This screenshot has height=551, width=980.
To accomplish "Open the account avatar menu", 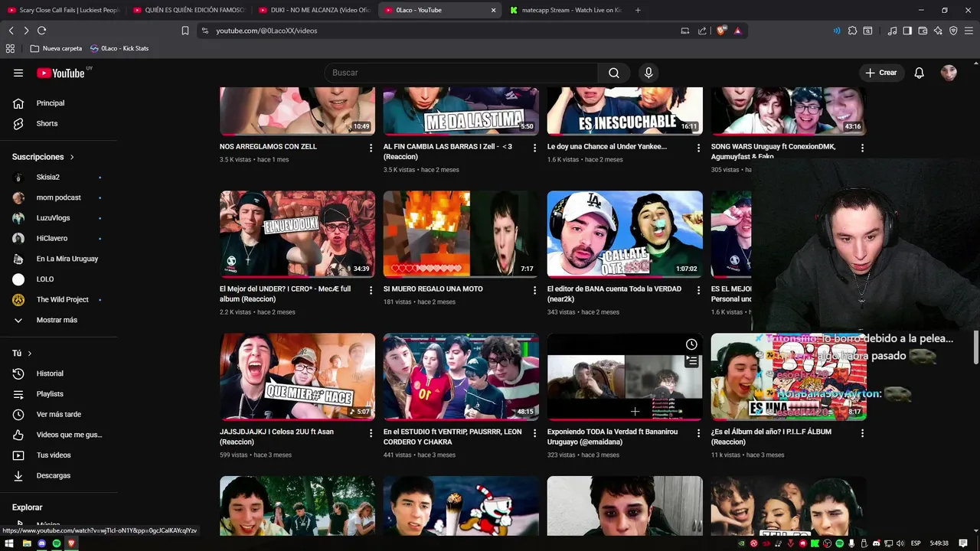I will 949,73.
